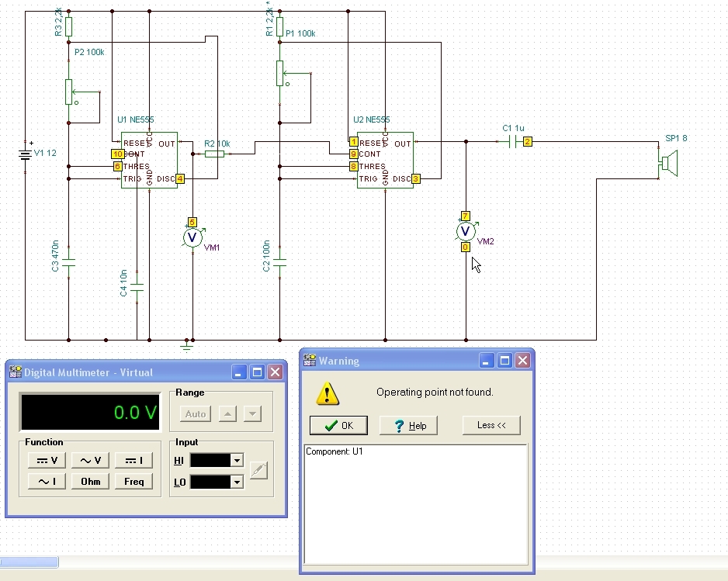The image size is (728, 581).
Task: Click node marker 7 above VM2
Action: 465,216
